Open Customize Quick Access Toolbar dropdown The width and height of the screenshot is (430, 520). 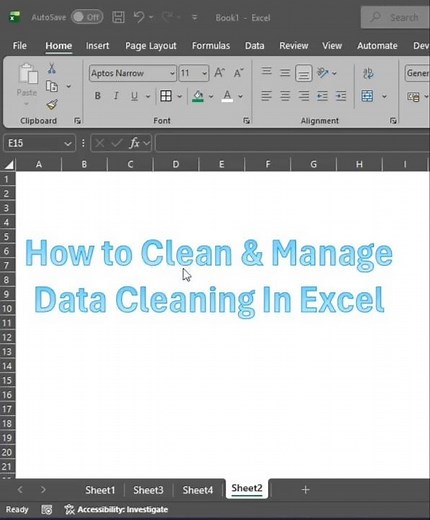[195, 17]
